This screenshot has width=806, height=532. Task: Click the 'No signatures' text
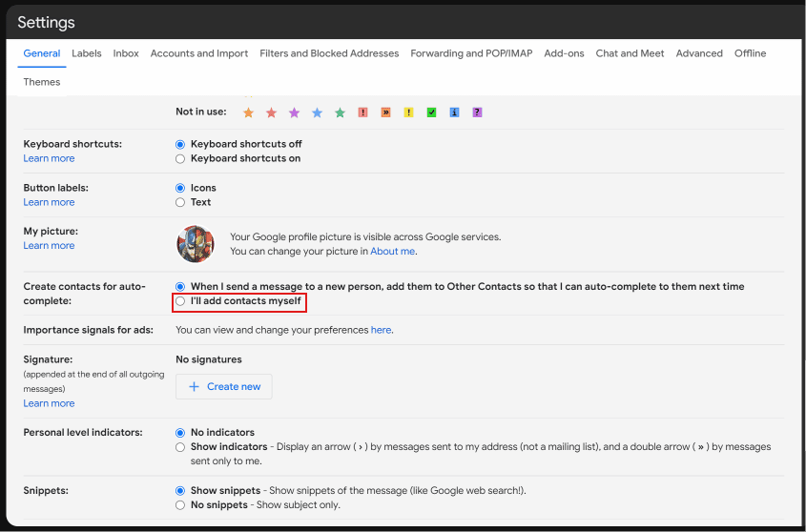(x=209, y=359)
